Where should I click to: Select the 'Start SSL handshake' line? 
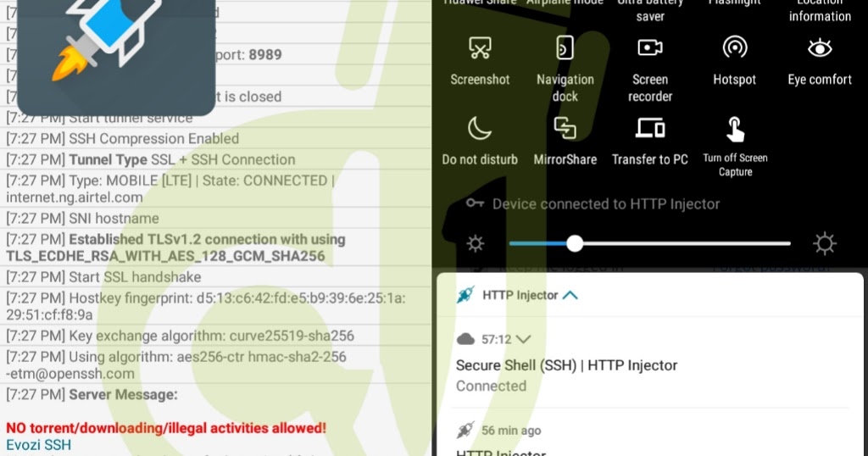click(x=103, y=277)
